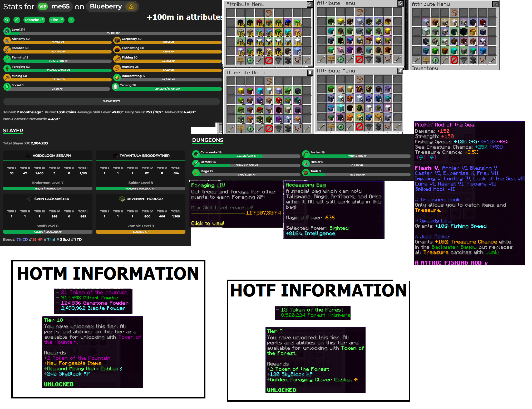Screen dimensions: 532x409
Task: Click the Alchemy skill icon
Action: pyautogui.click(x=7, y=40)
